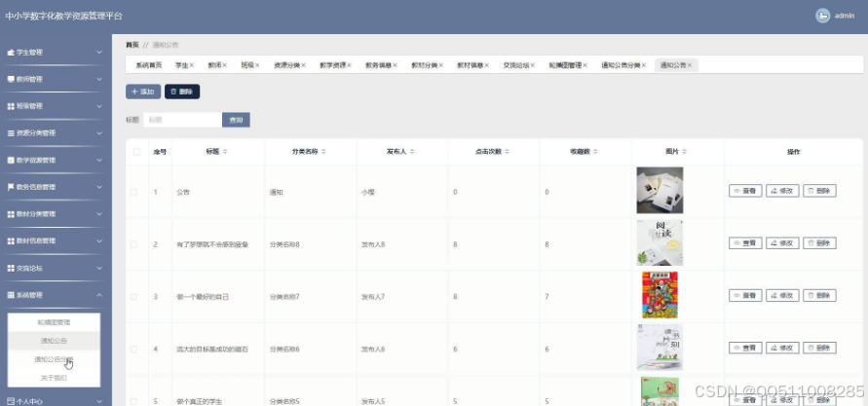Sort table by 点击次数 column arrows
The height and width of the screenshot is (406, 868).
point(508,152)
